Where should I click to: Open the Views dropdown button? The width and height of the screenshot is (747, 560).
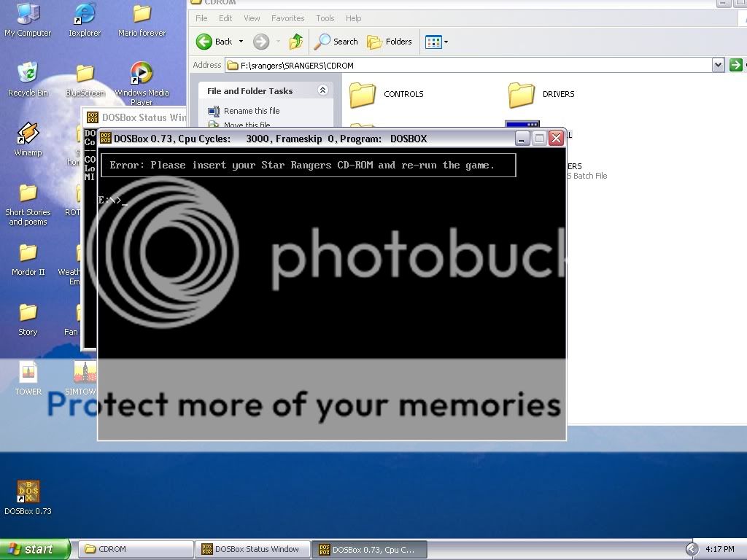(436, 42)
